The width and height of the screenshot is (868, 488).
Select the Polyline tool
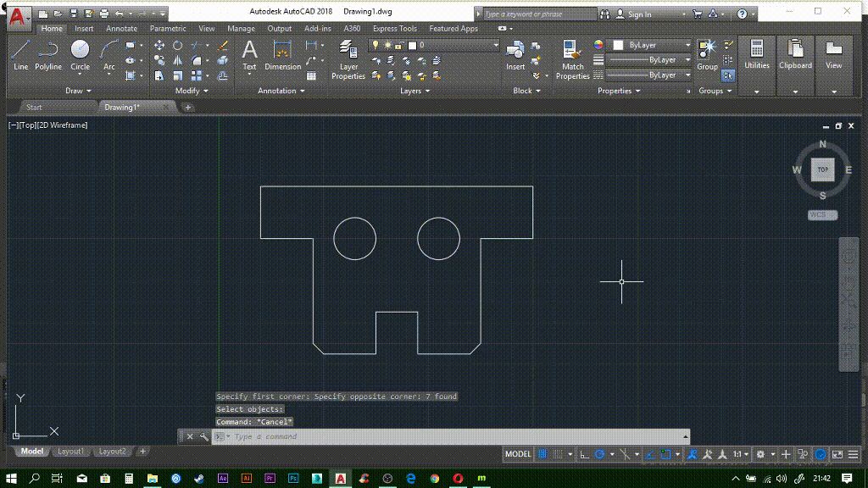(x=48, y=55)
